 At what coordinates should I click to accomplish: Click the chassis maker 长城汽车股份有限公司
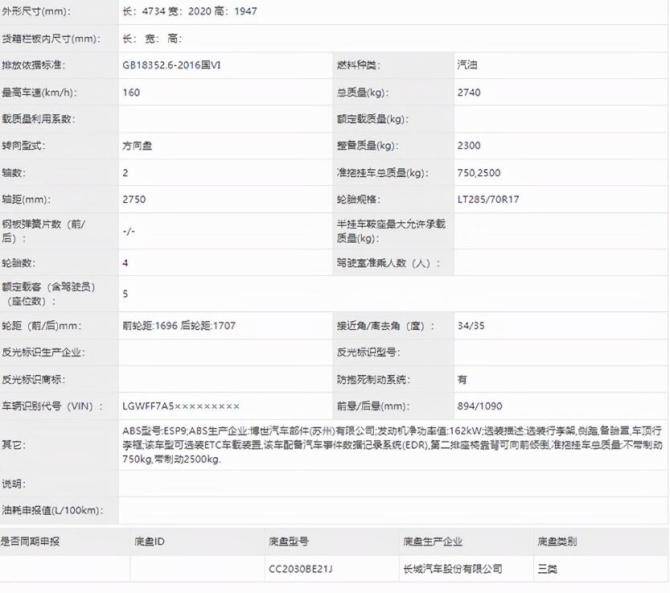[453, 569]
